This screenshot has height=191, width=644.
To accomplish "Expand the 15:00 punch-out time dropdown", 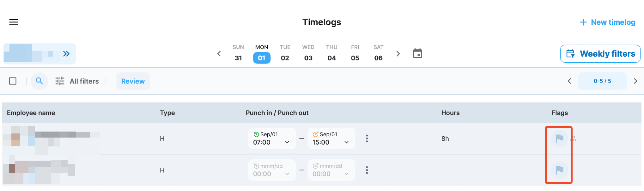I will coord(346,142).
